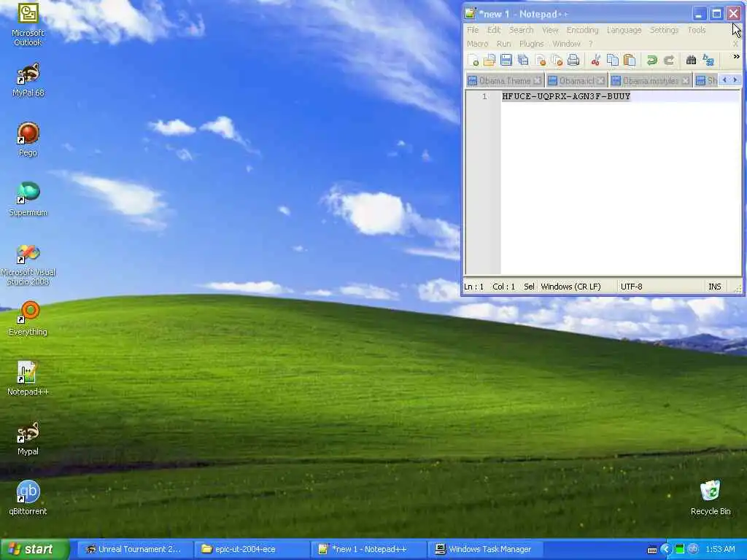The width and height of the screenshot is (747, 560).
Task: Click the Replace toolbar icon
Action: [708, 60]
